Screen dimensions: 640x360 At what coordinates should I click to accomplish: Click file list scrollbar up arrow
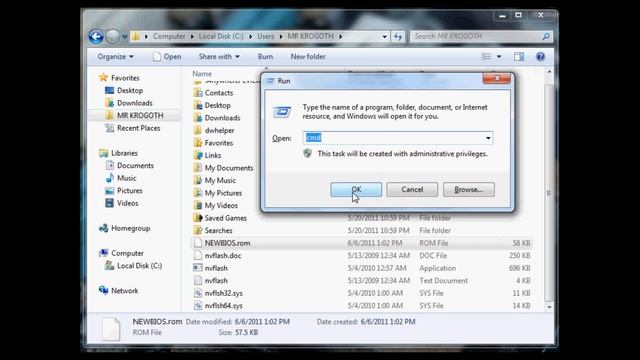coord(549,72)
